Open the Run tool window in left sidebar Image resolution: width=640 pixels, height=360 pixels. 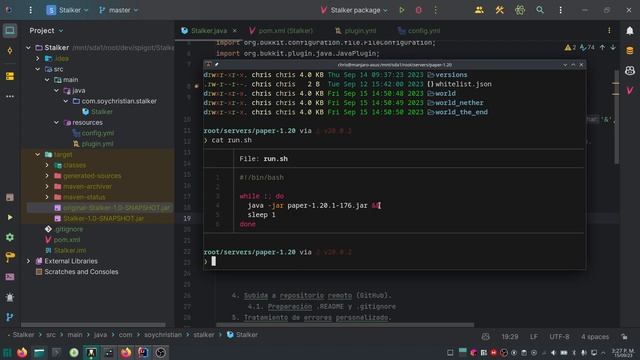click(x=10, y=217)
